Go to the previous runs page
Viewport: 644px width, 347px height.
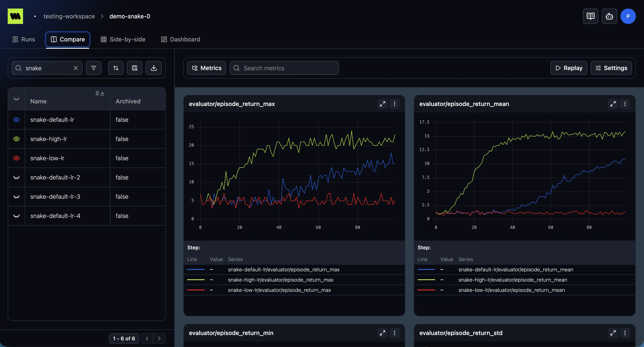pyautogui.click(x=147, y=338)
